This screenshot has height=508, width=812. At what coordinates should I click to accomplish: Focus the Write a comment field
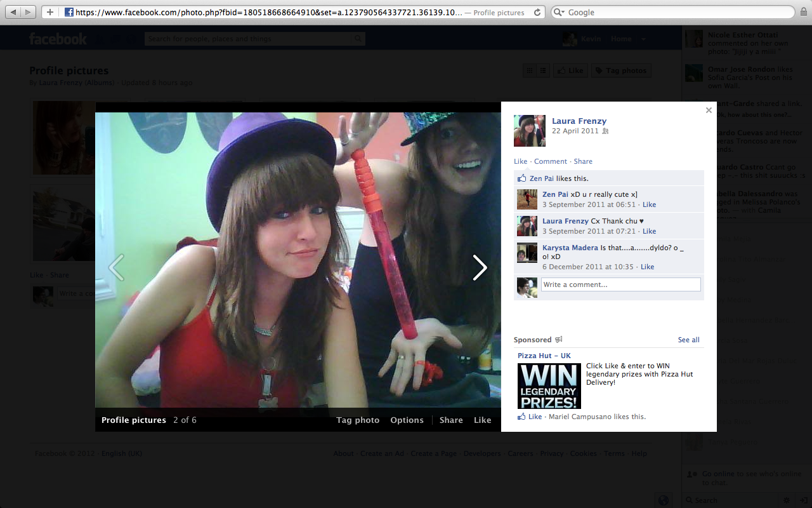[620, 284]
